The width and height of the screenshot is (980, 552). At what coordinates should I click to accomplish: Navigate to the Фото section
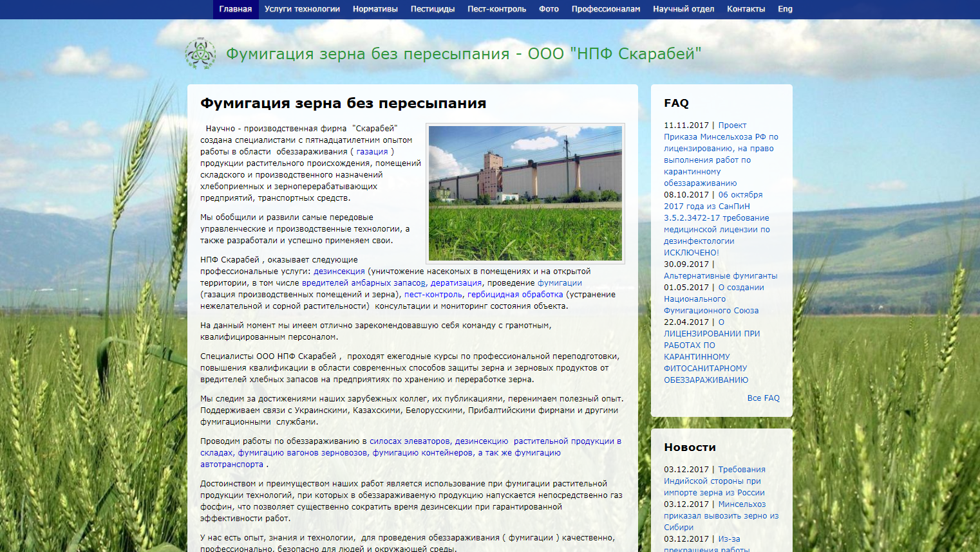(x=549, y=9)
